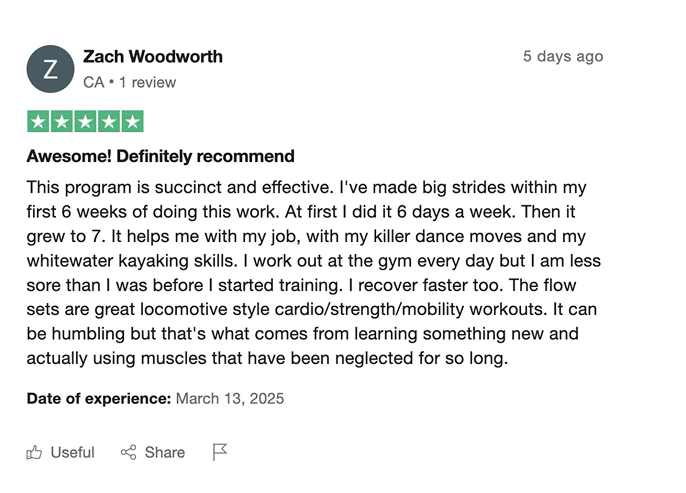Viewport: 686px width, 493px height.
Task: Click the fifth green rating star
Action: point(132,122)
